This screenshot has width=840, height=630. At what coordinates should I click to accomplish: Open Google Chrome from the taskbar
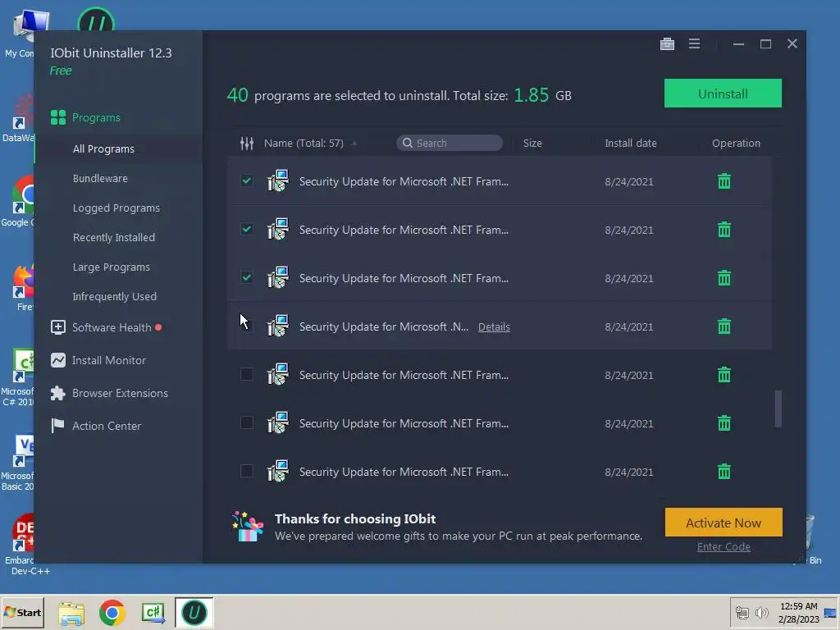pos(112,613)
